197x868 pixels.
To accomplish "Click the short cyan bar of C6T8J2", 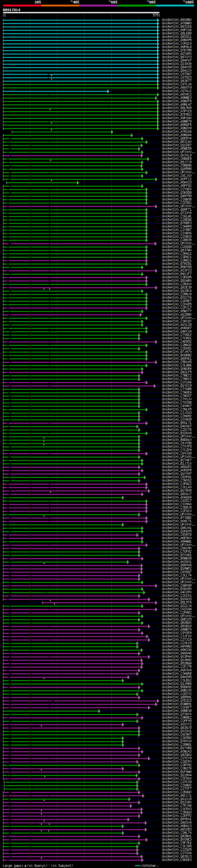I will pos(56,91).
